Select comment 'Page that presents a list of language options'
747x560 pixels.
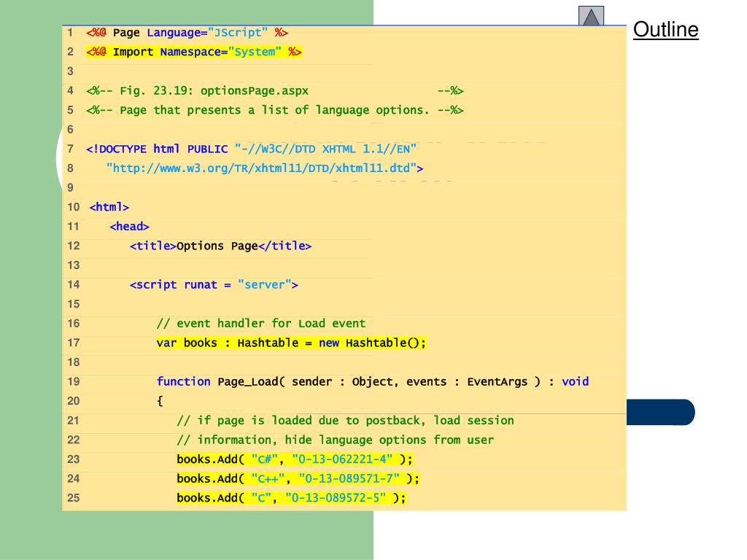point(274,110)
